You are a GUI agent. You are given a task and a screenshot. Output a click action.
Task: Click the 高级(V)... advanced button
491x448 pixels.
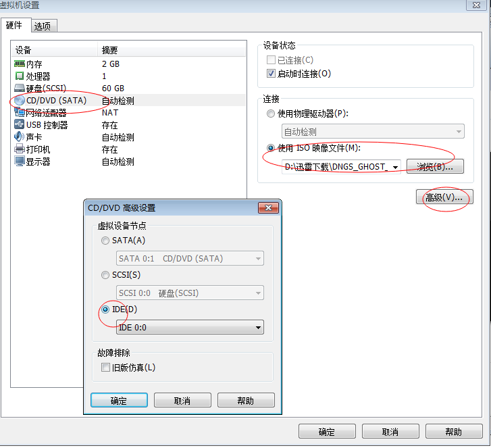pos(444,197)
